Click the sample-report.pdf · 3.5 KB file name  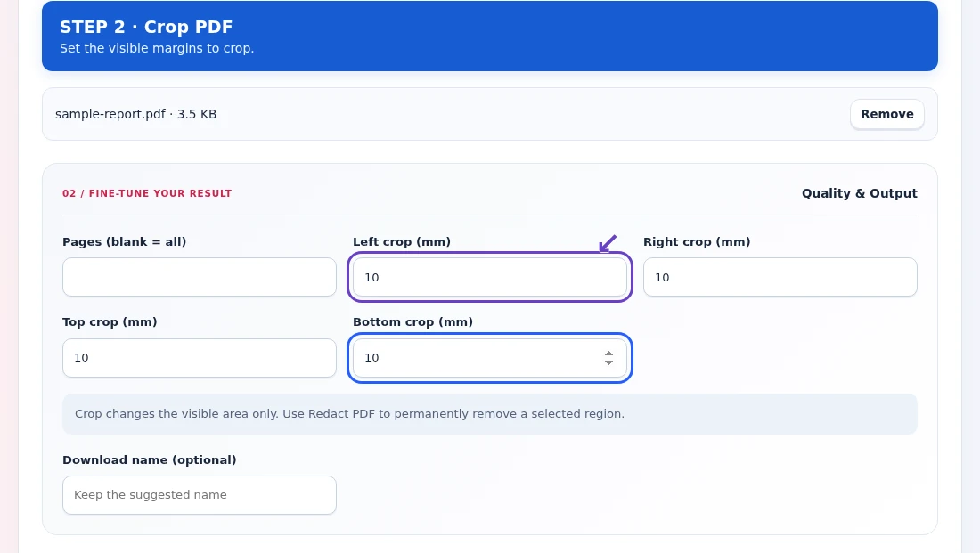pyautogui.click(x=135, y=114)
